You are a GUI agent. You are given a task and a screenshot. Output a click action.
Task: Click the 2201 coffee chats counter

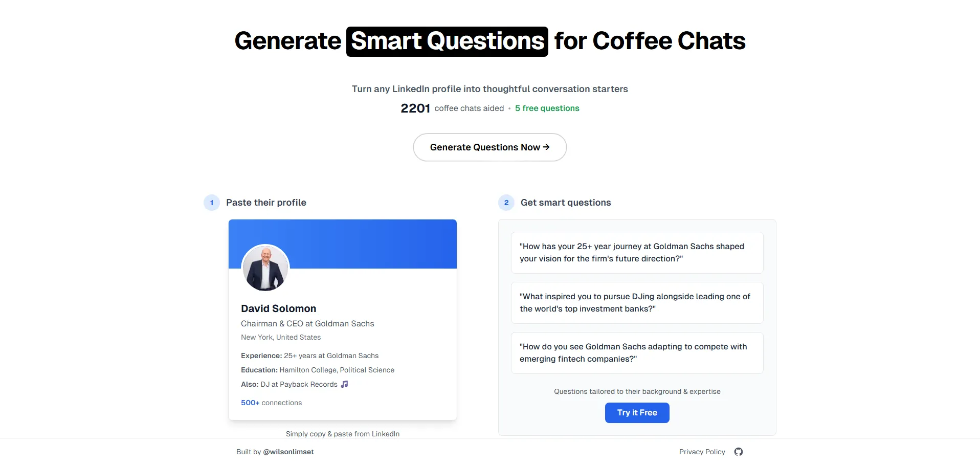415,108
